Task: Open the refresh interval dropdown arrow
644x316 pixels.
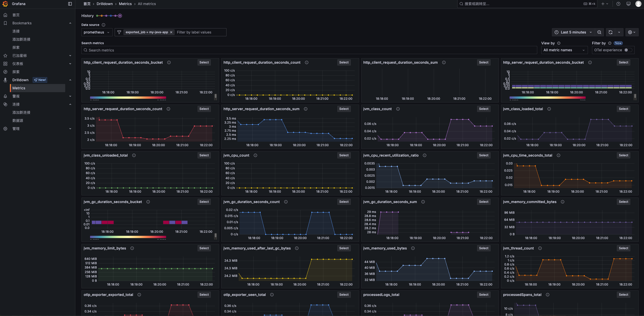Action: (x=619, y=32)
